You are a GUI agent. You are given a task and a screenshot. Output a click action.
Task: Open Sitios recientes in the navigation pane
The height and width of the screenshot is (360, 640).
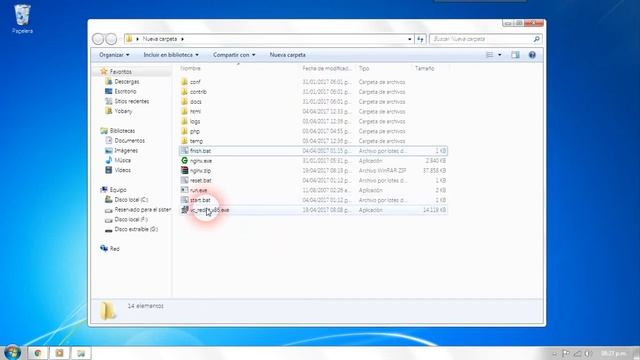(x=131, y=101)
